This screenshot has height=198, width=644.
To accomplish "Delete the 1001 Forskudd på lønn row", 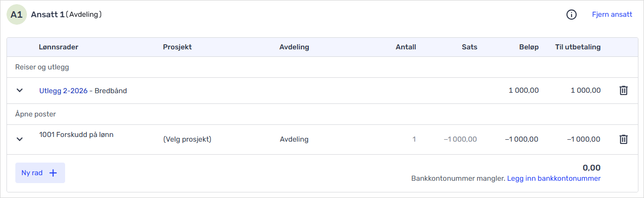I will (x=624, y=139).
